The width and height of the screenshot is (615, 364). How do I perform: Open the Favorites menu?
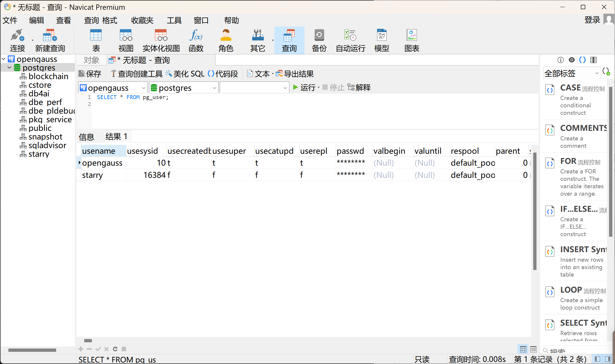142,20
